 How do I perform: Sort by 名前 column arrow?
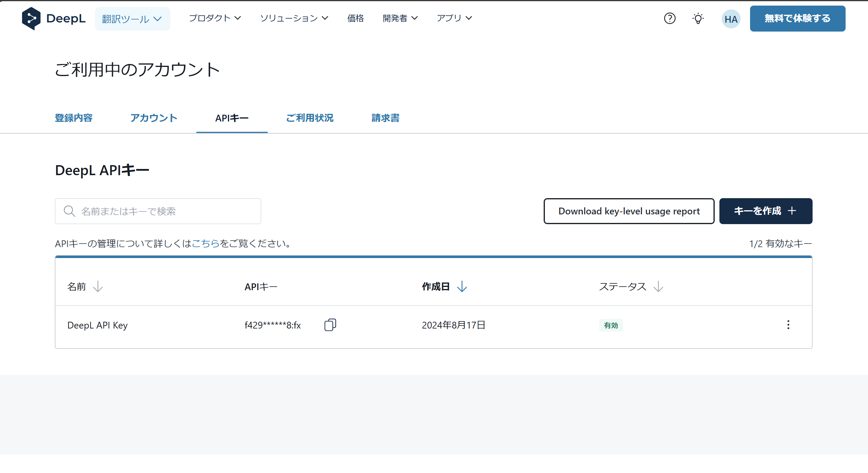98,286
